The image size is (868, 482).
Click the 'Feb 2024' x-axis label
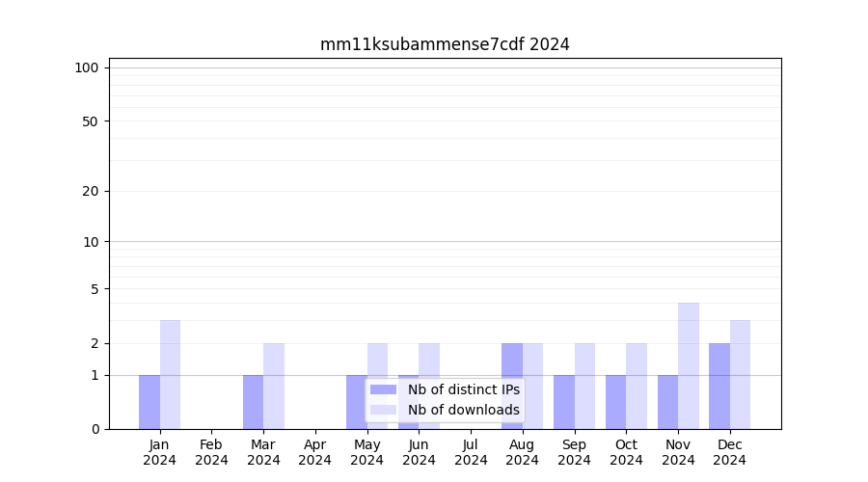[x=211, y=452]
